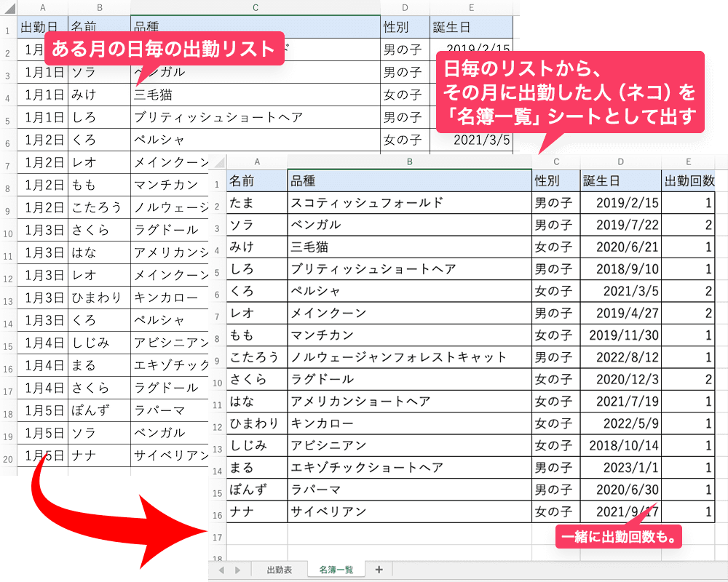Click the スコティッシュフォールド cell
The height and width of the screenshot is (582, 728).
pos(409,203)
